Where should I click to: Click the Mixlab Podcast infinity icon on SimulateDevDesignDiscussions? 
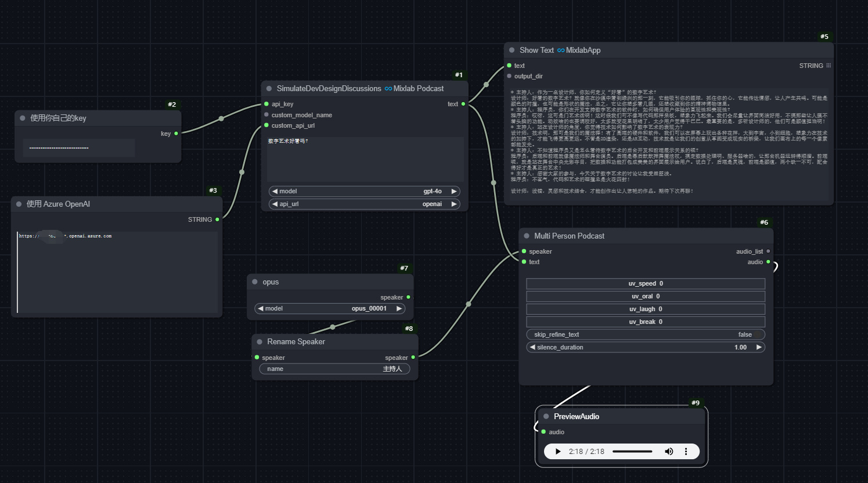388,88
